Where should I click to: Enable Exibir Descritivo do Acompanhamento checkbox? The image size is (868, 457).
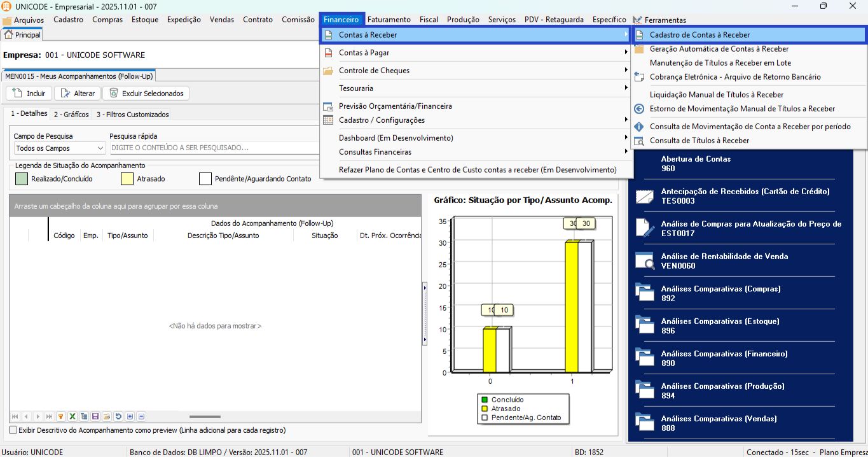click(x=13, y=430)
